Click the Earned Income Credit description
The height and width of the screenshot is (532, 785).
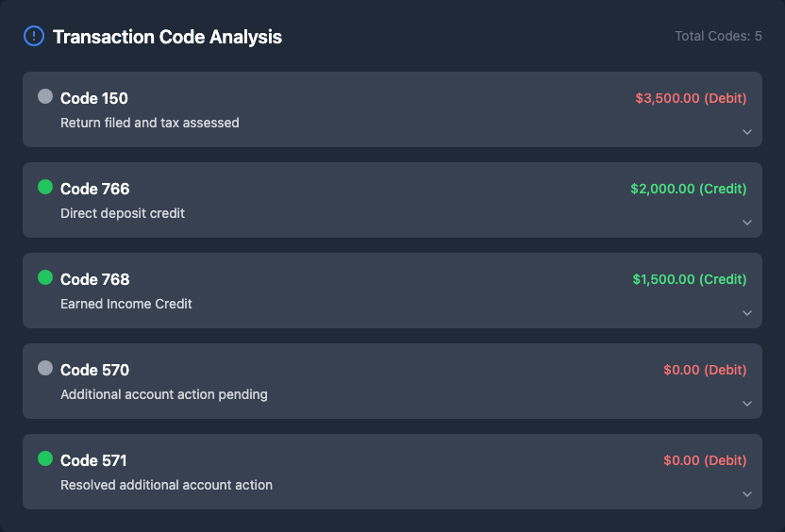pos(126,304)
